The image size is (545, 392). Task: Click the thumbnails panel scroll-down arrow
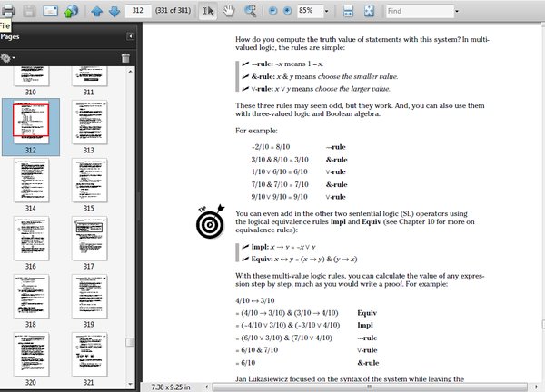coord(130,384)
